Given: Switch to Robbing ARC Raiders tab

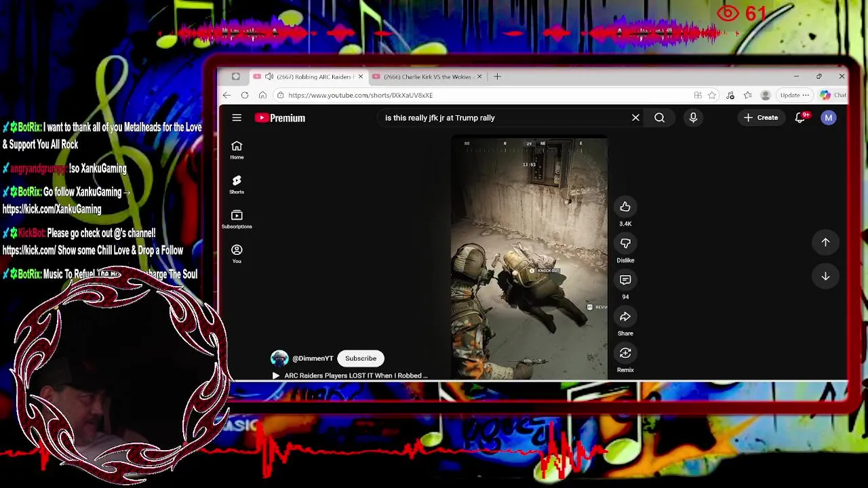Looking at the screenshot, I should point(308,77).
